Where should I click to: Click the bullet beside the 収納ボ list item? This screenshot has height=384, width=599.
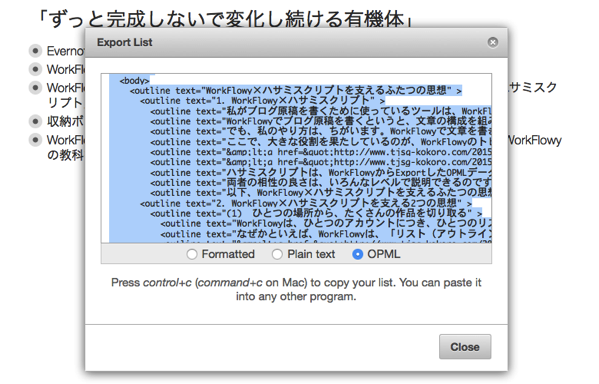coord(35,122)
